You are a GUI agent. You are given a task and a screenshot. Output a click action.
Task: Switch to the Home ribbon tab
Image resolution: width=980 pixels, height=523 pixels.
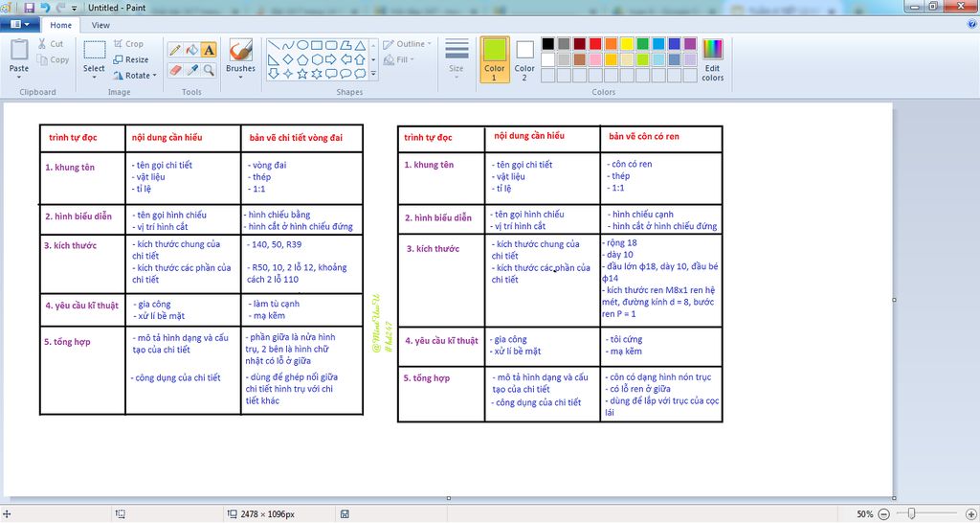[60, 25]
